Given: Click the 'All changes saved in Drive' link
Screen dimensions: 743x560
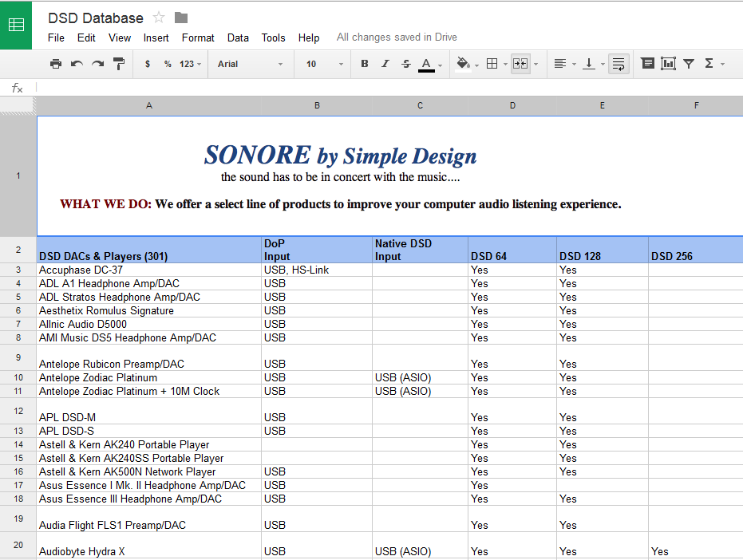Looking at the screenshot, I should click(397, 37).
